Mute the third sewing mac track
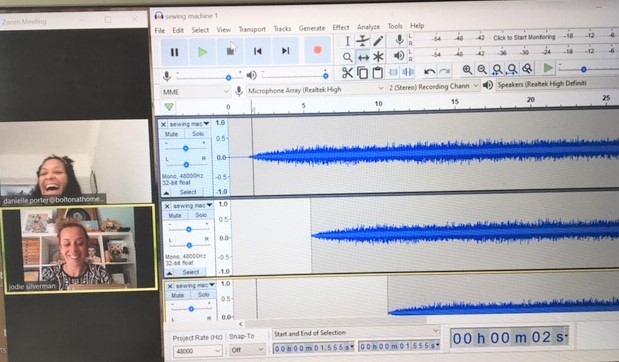The image size is (619, 362). point(177,295)
